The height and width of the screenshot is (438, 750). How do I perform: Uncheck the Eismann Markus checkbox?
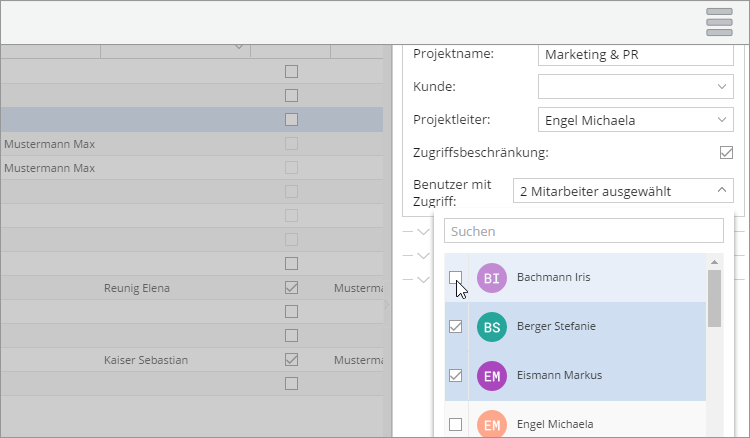[456, 375]
